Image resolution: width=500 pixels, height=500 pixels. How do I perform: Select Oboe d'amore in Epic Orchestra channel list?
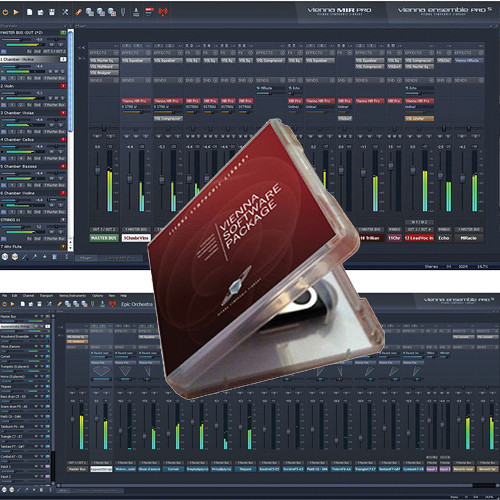coord(11,346)
